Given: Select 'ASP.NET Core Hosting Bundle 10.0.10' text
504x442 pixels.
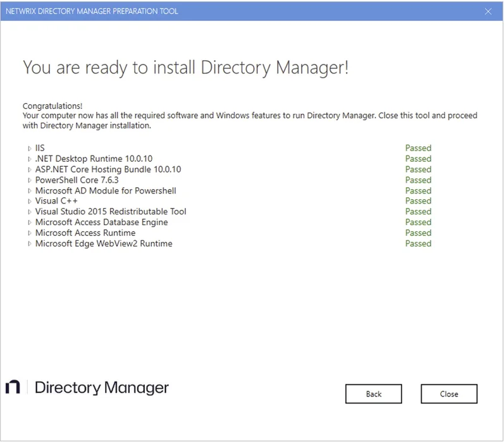Looking at the screenshot, I should click(108, 169).
